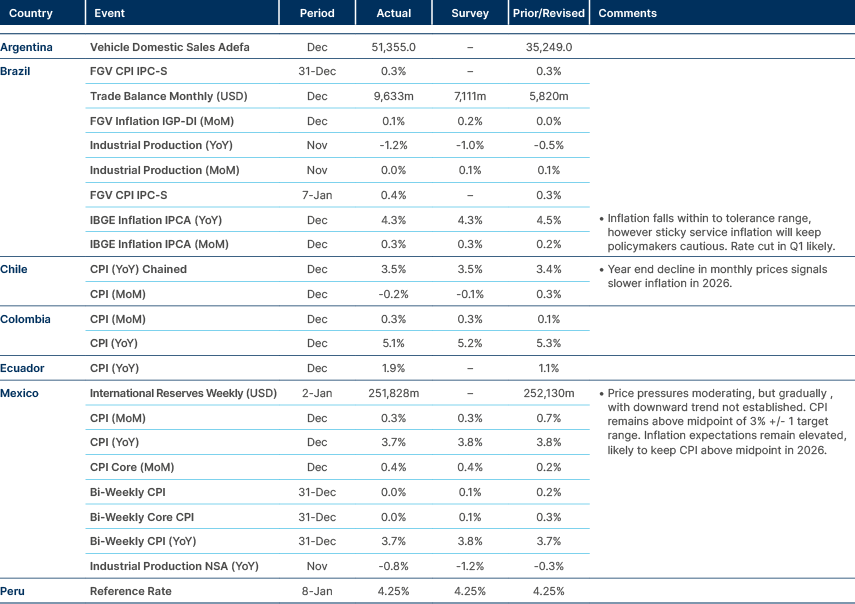Select the Colombia country label
The height and width of the screenshot is (604, 855).
coord(25,319)
